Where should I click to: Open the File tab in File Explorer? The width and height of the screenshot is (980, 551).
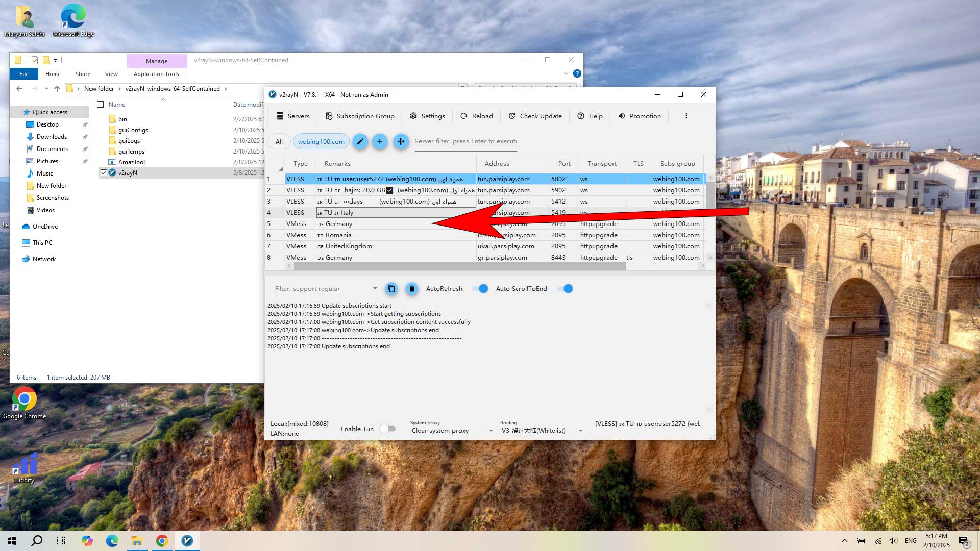coord(24,74)
